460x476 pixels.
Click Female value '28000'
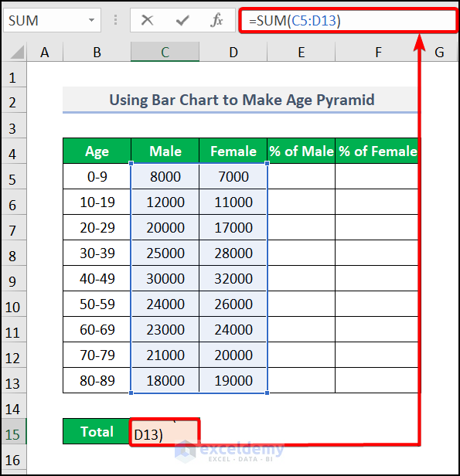click(233, 253)
